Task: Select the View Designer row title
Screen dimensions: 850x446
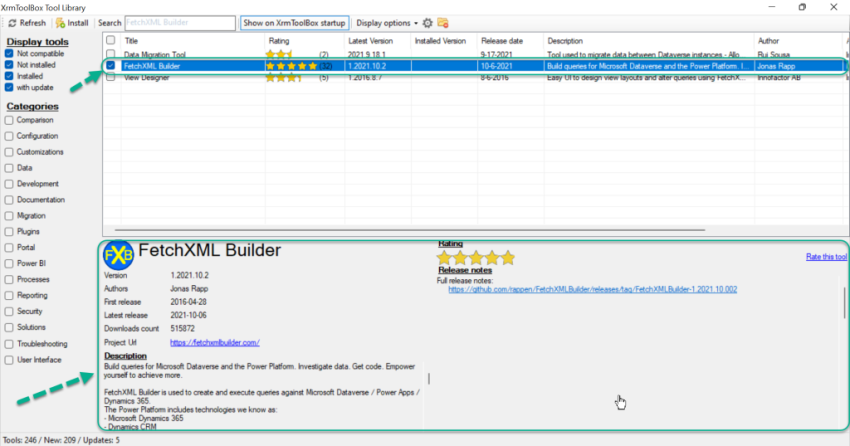Action: click(x=146, y=77)
